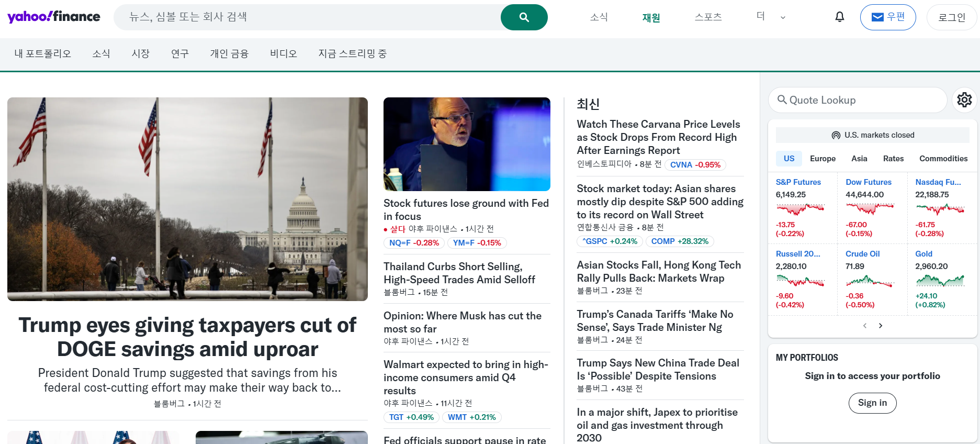Switch to the Europe markets tab
This screenshot has height=444, width=980.
[823, 159]
